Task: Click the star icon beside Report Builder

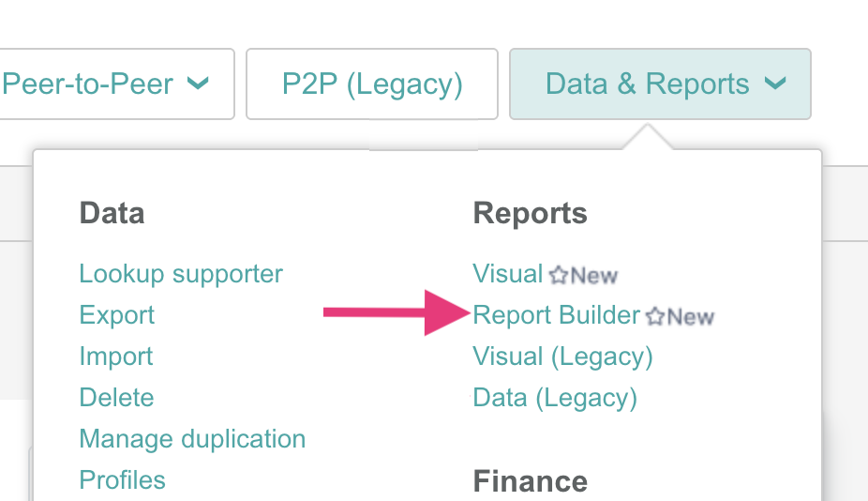Action: (655, 316)
